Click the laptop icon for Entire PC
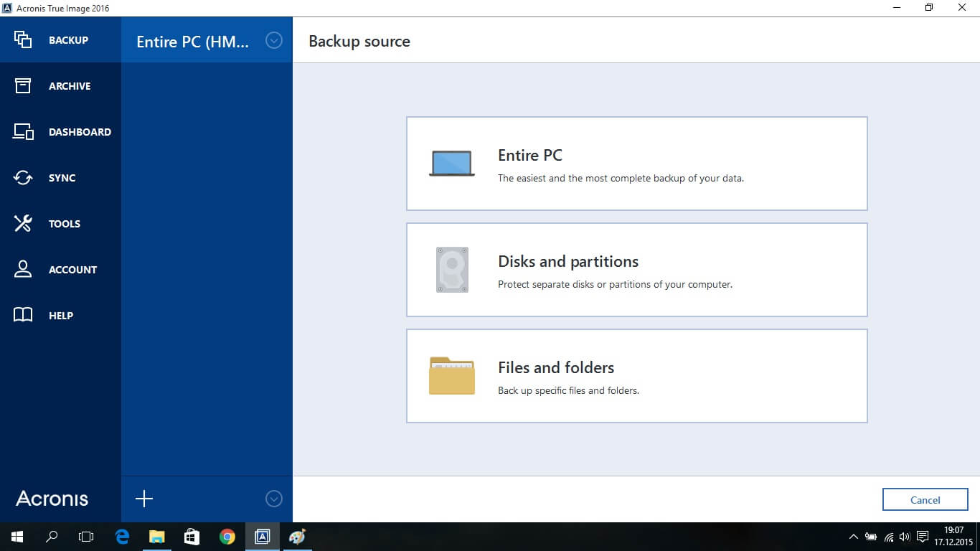Screen dimensions: 980x551 (x=452, y=164)
